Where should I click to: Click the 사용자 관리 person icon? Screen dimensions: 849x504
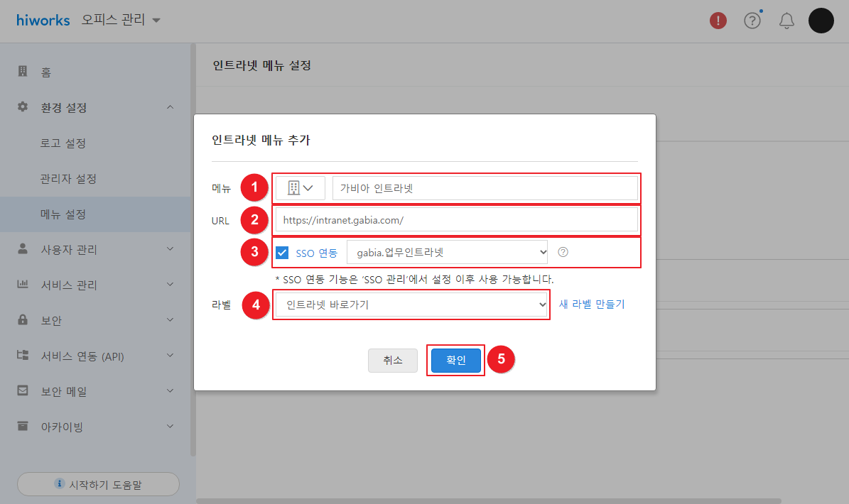(x=23, y=248)
